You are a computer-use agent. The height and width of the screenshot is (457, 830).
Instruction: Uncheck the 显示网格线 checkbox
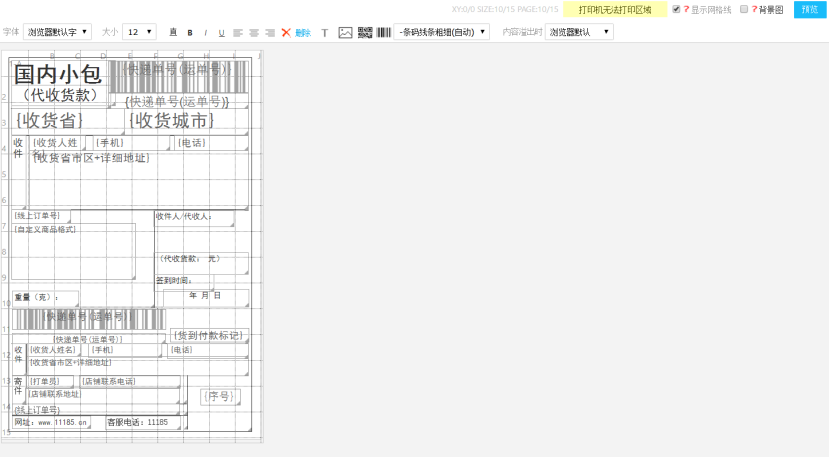[676, 9]
